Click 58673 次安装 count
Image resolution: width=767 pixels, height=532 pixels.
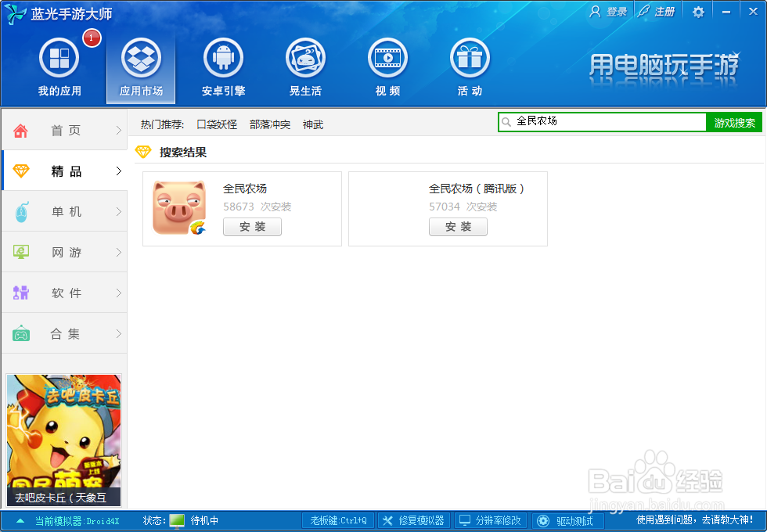point(257,207)
